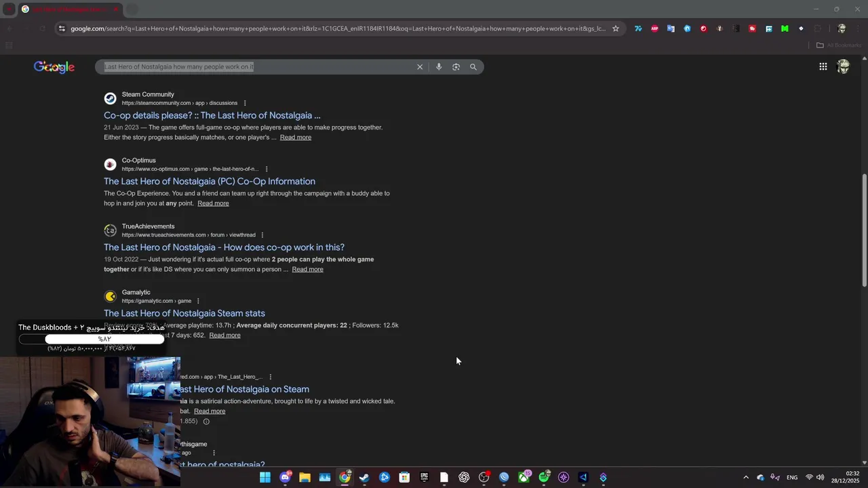Screen dimensions: 868x488
Task: Click the browser address bar URL
Action: (x=338, y=28)
